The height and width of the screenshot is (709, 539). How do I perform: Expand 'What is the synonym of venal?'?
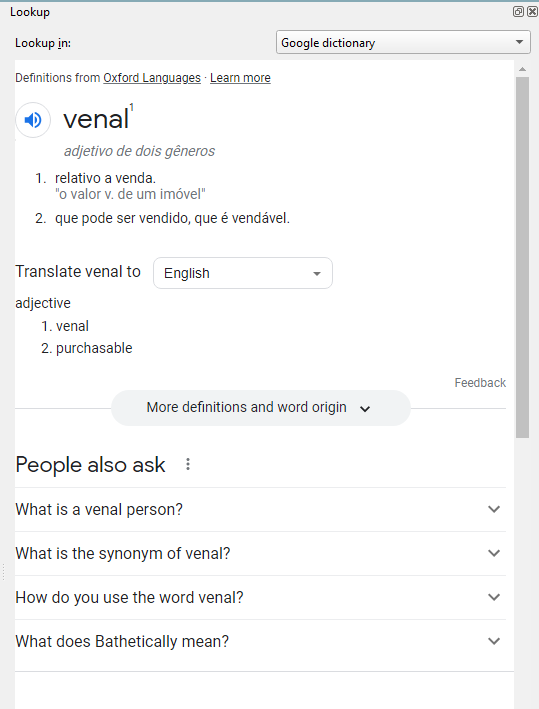(x=260, y=553)
